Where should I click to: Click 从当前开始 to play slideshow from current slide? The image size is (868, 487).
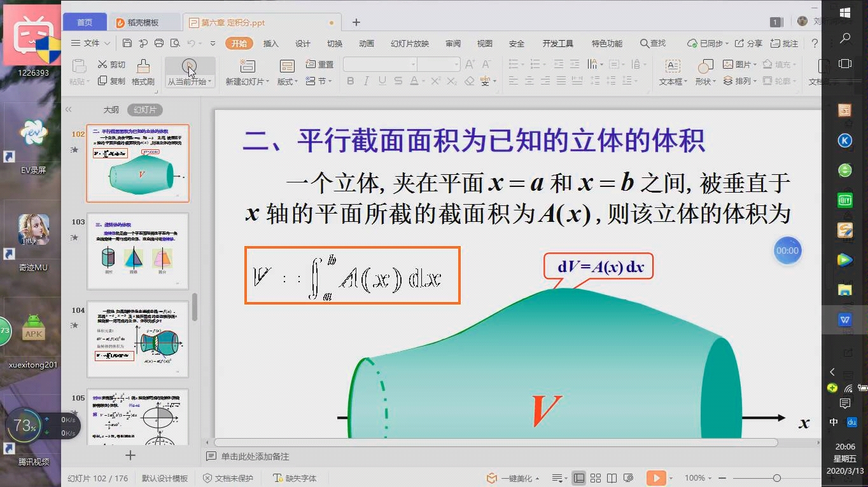189,71
